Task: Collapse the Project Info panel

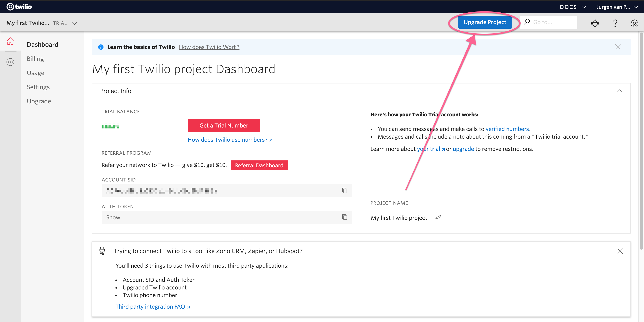Action: [x=620, y=91]
